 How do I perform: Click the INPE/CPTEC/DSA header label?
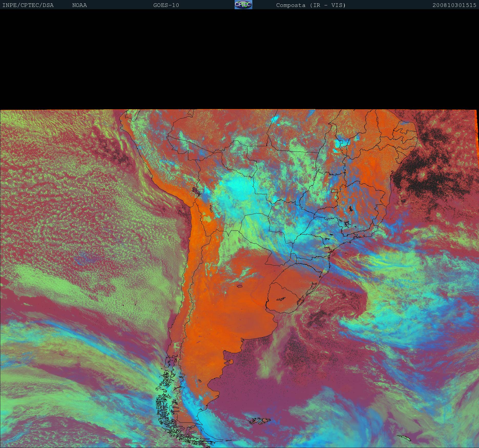click(28, 5)
